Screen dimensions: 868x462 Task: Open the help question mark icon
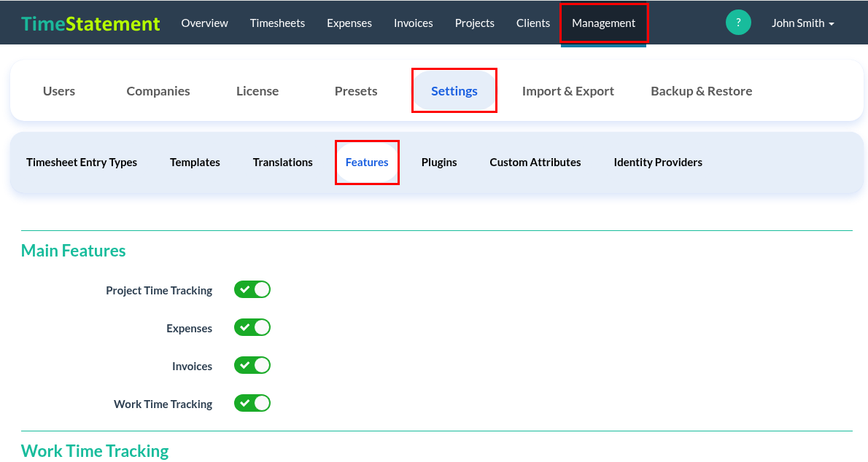click(x=738, y=23)
